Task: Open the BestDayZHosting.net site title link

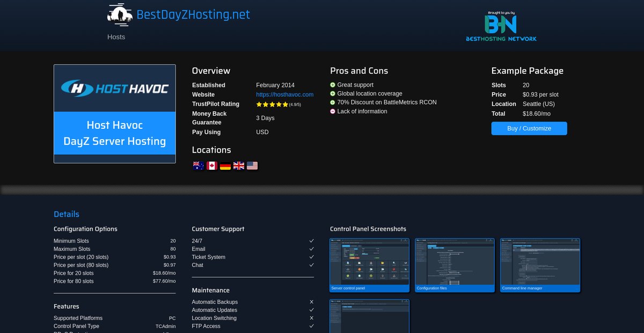Action: click(x=193, y=15)
